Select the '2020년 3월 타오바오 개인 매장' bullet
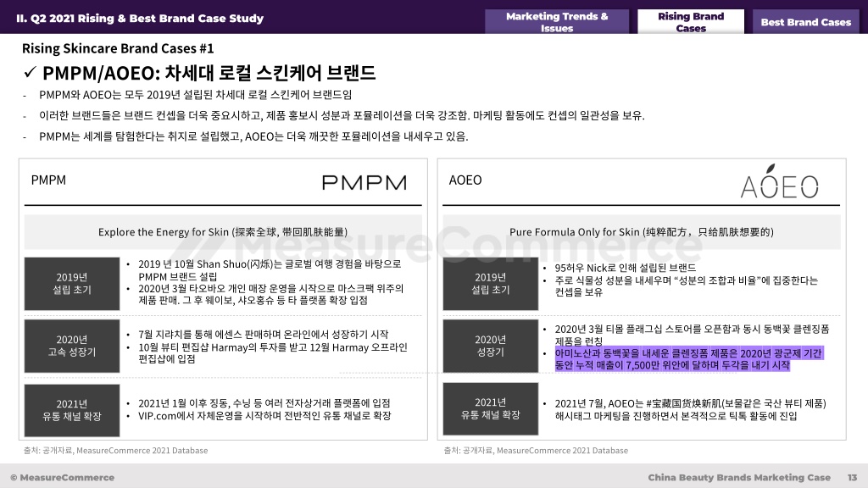868x488 pixels. point(271,294)
